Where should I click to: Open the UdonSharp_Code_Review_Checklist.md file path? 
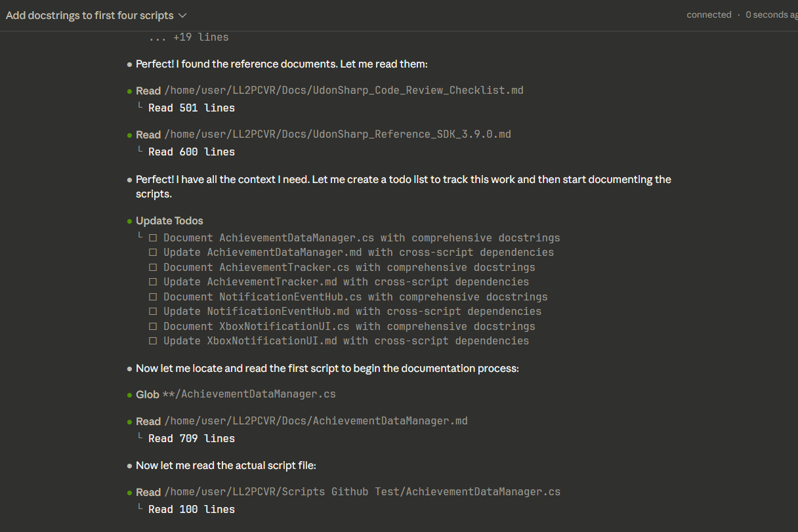coord(344,91)
